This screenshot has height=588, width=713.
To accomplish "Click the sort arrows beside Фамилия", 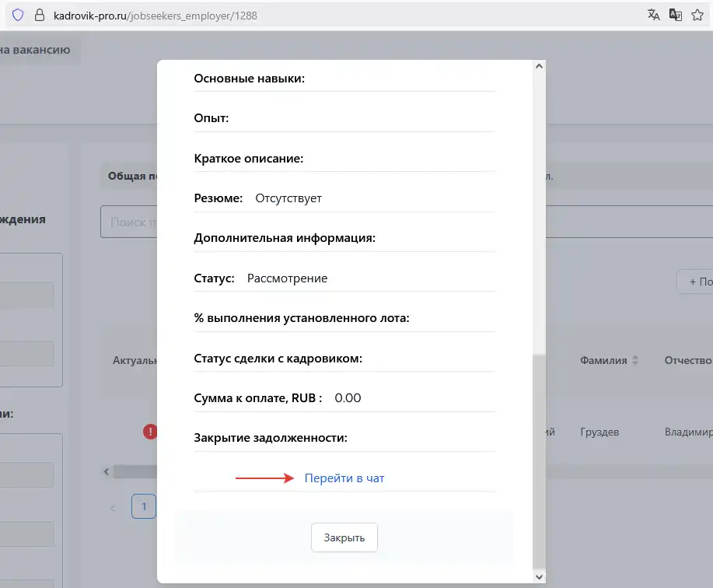I will 634,361.
